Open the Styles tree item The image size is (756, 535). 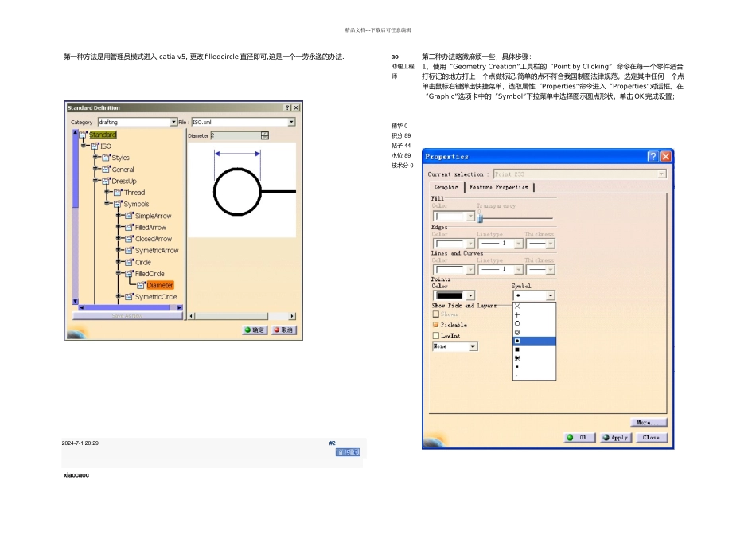tap(120, 158)
